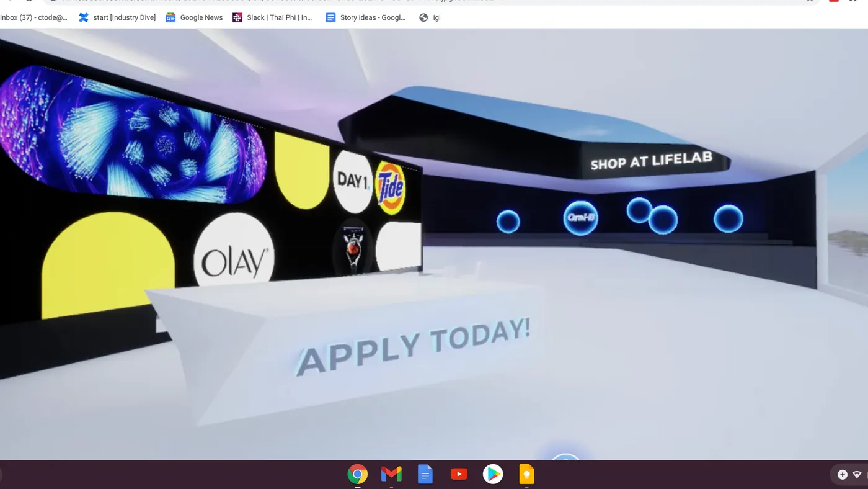Viewport: 868px width, 489px height.
Task: Select the glowing Oral-B orb
Action: point(581,218)
